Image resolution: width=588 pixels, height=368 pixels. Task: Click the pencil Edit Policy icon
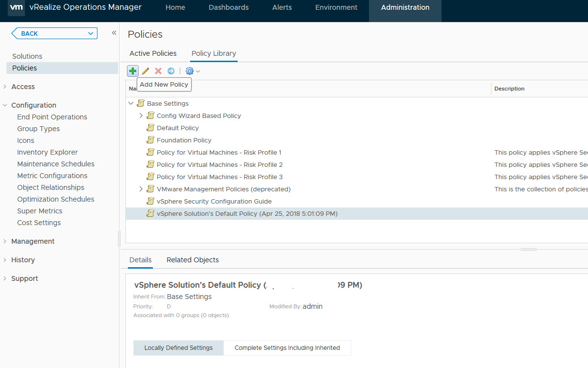[x=146, y=71]
